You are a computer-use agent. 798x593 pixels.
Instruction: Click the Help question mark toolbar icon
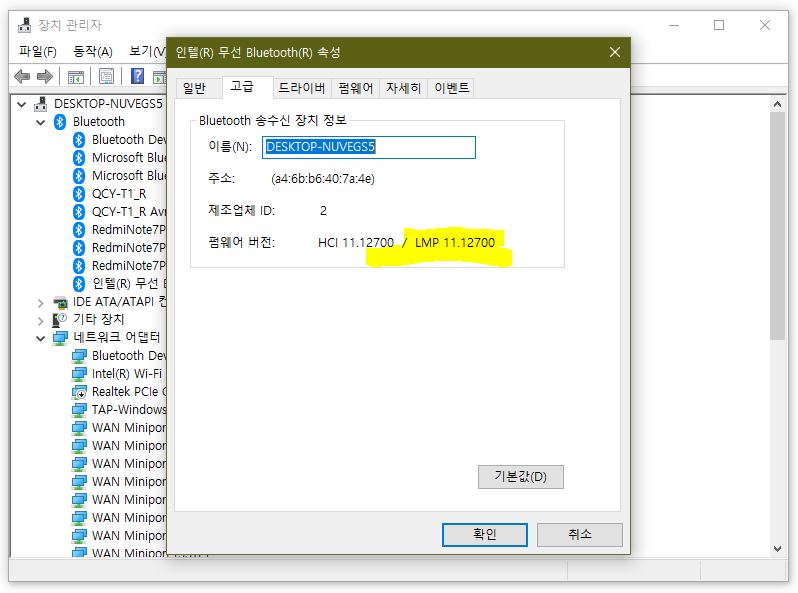tap(137, 76)
